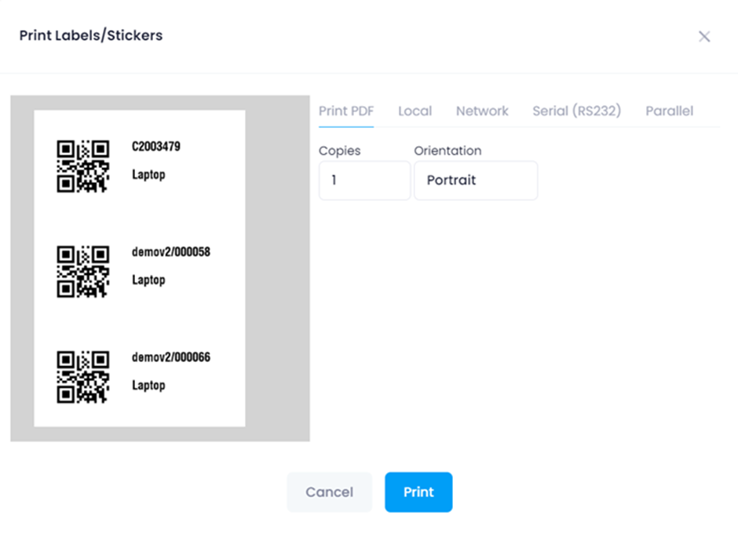Click Laptop text under demov2/000066
The image size is (738, 560).
148,386
